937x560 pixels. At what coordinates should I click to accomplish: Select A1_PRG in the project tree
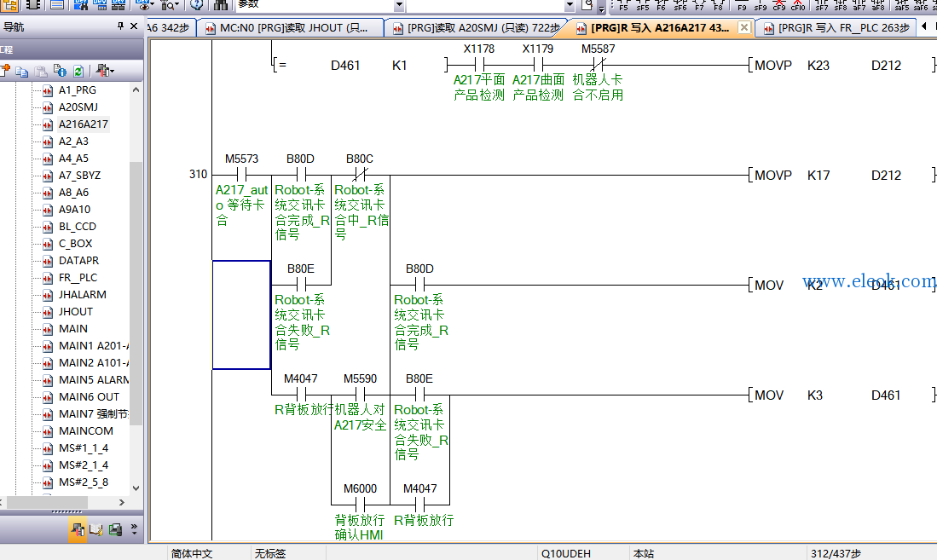pyautogui.click(x=77, y=90)
